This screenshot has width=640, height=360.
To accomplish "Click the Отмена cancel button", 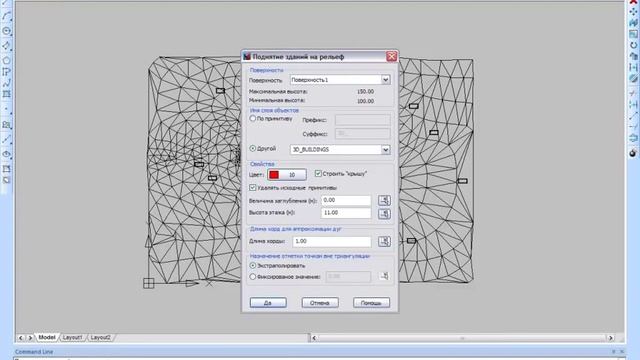I will point(320,303).
